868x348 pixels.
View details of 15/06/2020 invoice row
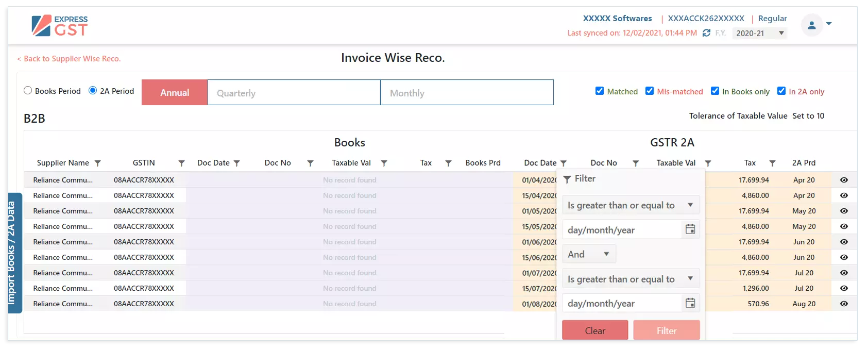(x=844, y=257)
